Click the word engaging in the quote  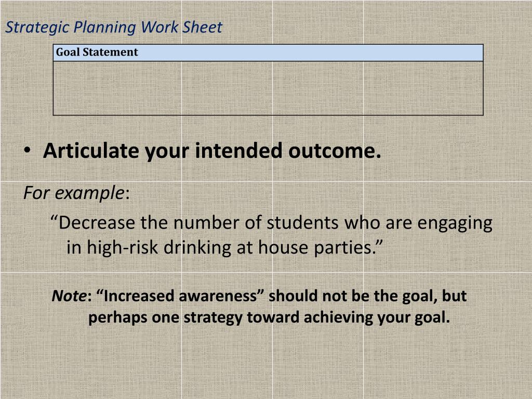(x=455, y=223)
